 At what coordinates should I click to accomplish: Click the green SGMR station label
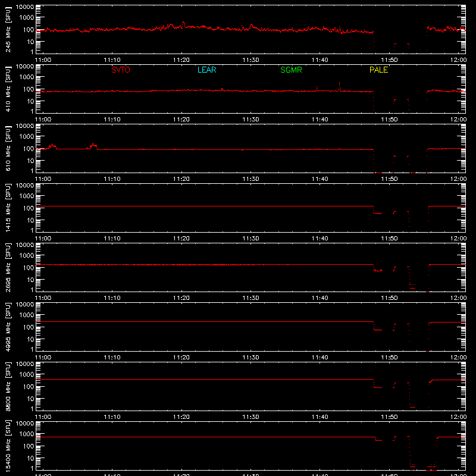click(x=291, y=70)
